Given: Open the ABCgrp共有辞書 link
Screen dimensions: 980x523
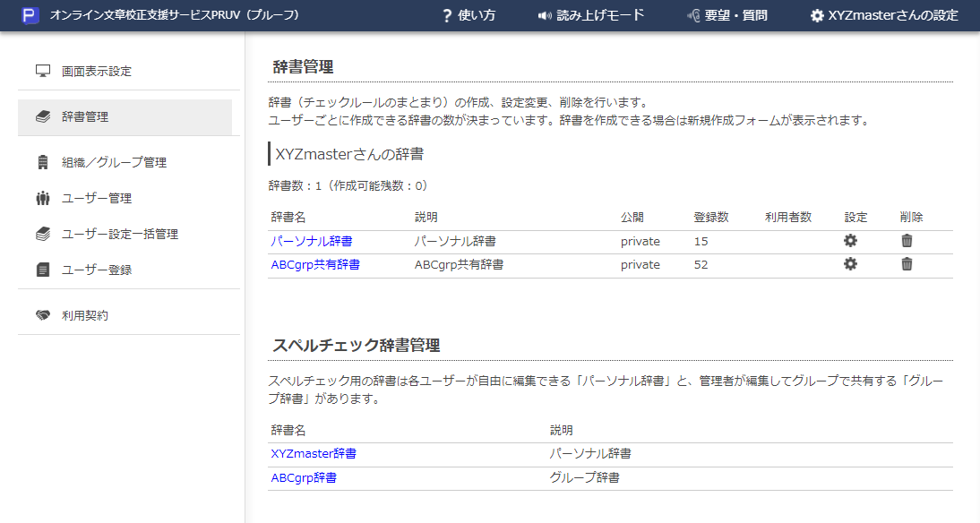Looking at the screenshot, I should (315, 264).
